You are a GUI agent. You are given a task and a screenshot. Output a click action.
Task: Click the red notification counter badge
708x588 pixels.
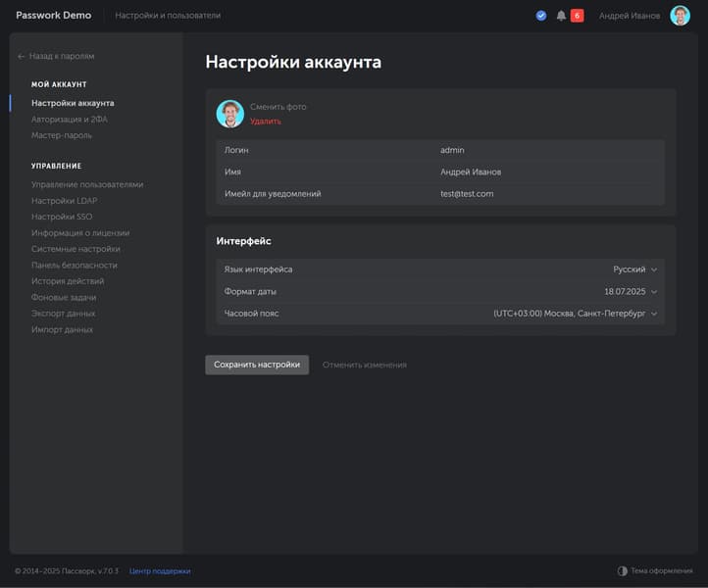[577, 16]
